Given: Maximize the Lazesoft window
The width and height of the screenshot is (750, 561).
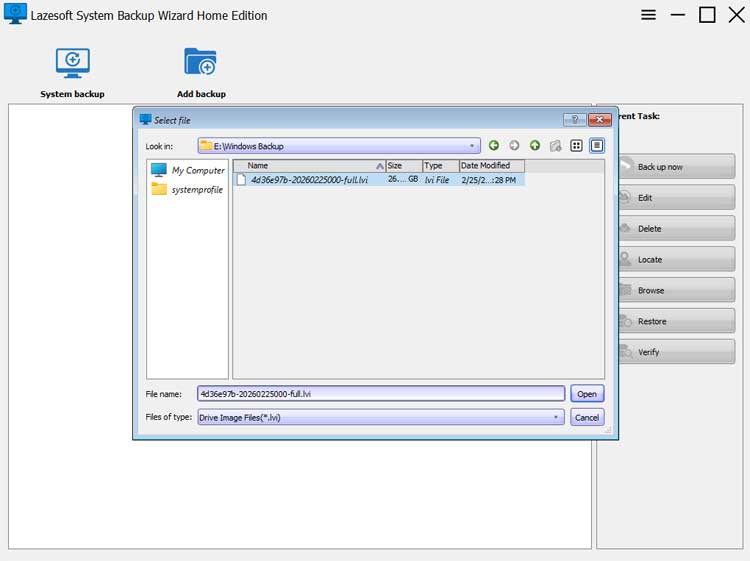Looking at the screenshot, I should pos(707,15).
